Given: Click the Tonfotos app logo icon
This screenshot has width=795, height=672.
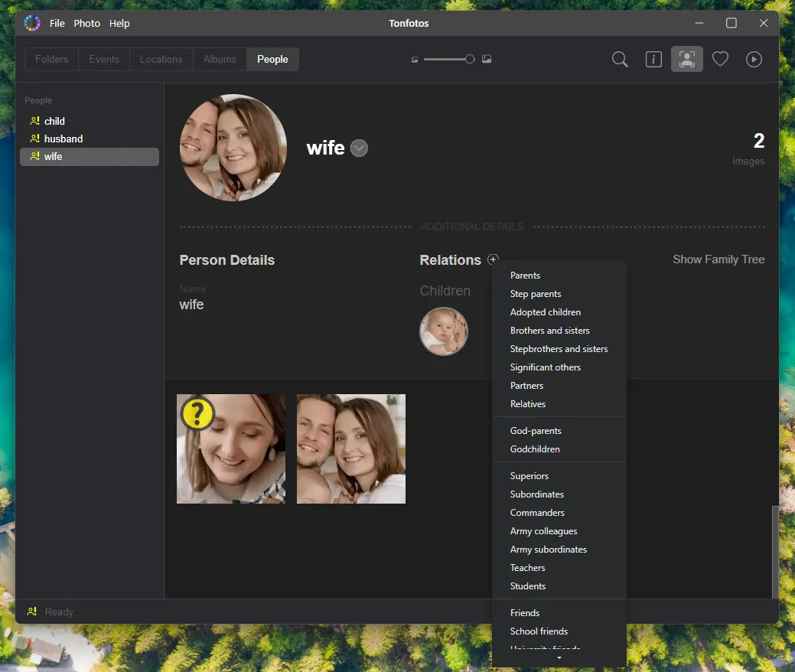Looking at the screenshot, I should (x=32, y=23).
